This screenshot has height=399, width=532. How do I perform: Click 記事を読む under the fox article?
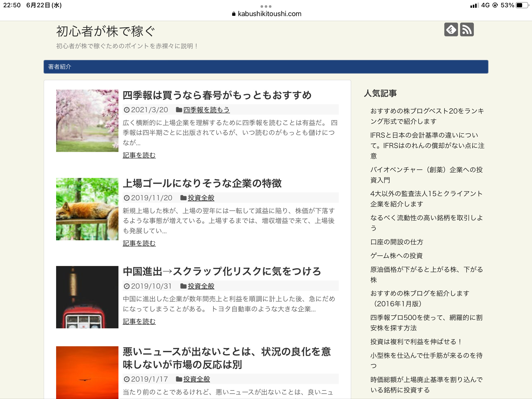[x=139, y=243]
